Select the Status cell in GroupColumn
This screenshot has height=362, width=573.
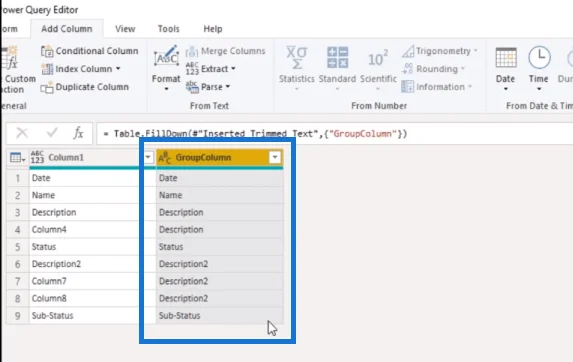[x=220, y=247]
